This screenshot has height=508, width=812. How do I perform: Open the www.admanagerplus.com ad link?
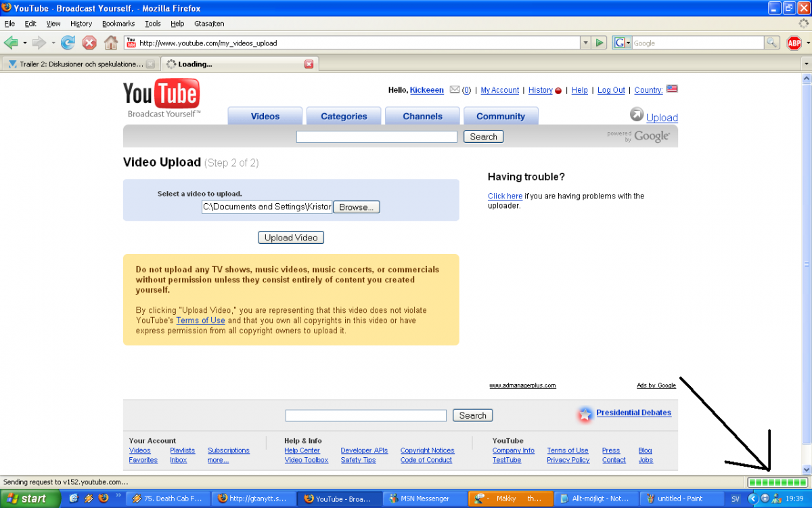522,385
